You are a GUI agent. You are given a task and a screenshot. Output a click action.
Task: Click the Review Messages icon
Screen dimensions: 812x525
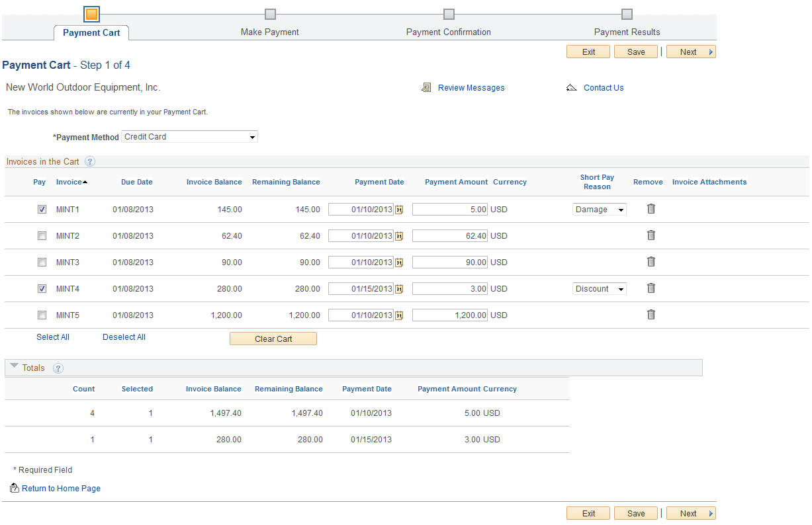point(426,87)
